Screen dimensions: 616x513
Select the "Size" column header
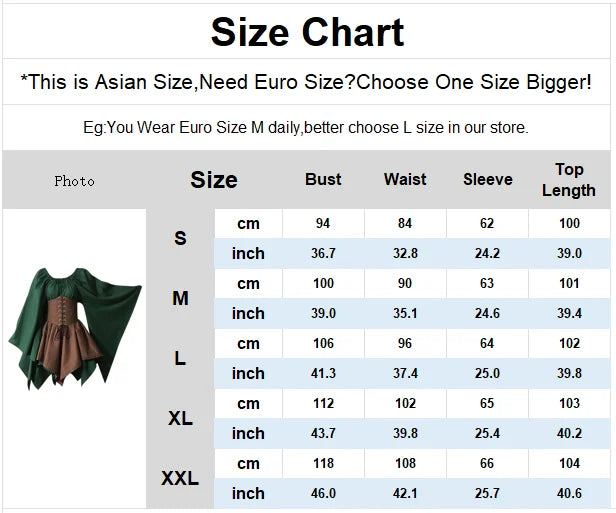pyautogui.click(x=214, y=180)
